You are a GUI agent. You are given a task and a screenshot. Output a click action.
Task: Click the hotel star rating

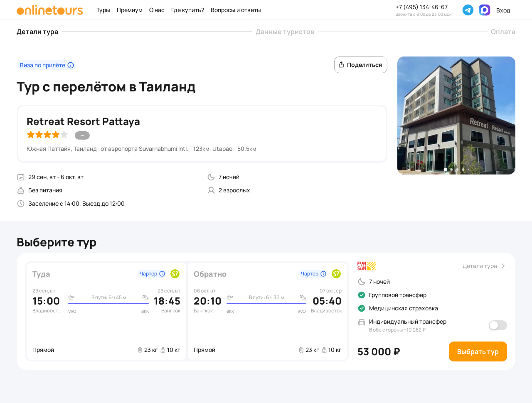pos(47,135)
